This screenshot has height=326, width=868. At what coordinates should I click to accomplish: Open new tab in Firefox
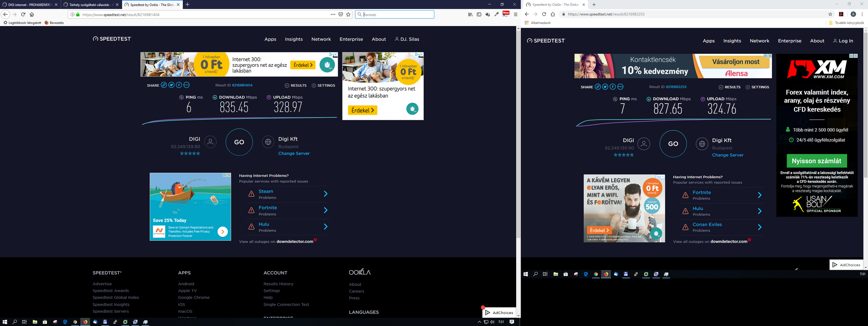(x=188, y=4)
